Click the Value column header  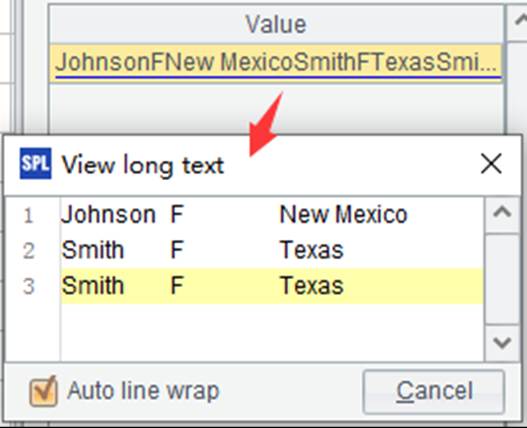click(276, 24)
